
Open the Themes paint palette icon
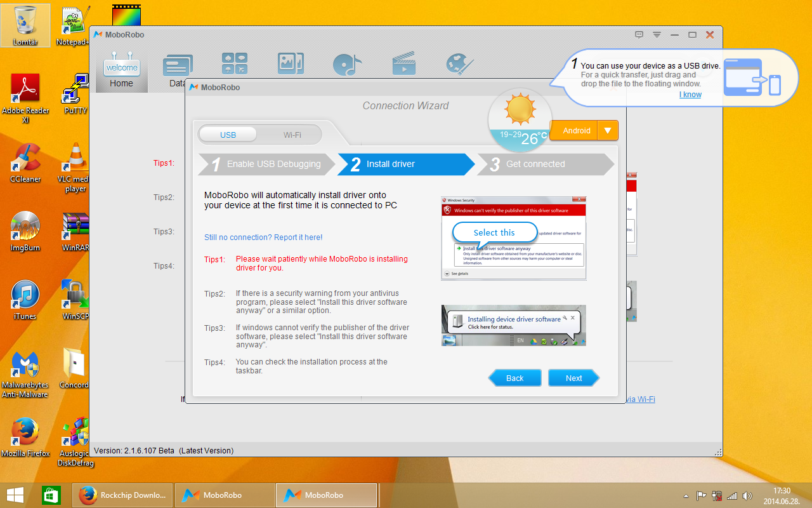460,63
